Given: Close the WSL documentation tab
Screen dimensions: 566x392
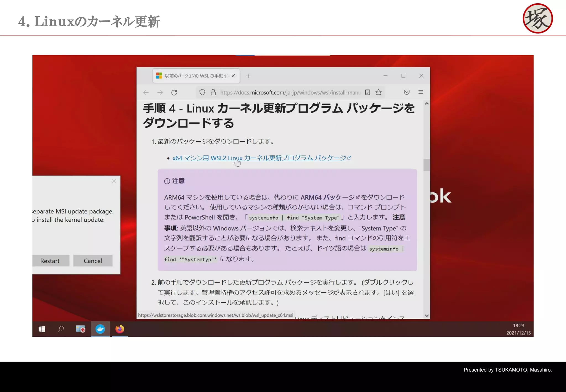Looking at the screenshot, I should pos(233,76).
